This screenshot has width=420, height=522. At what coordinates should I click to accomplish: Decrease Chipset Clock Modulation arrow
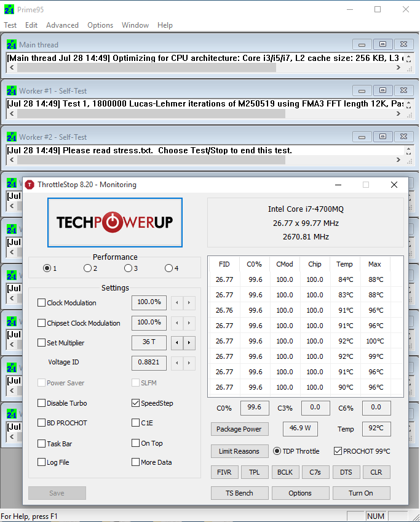pos(177,323)
